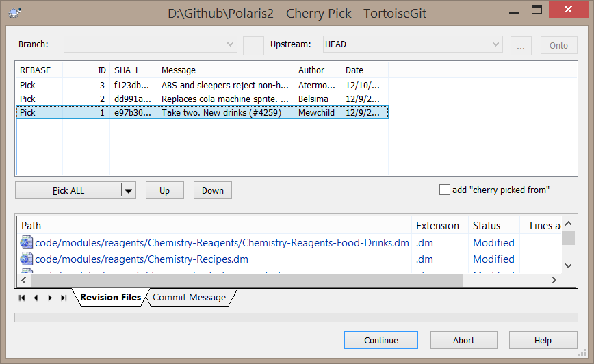594x364 pixels.
Task: Click the ID column header
Action: click(86, 70)
